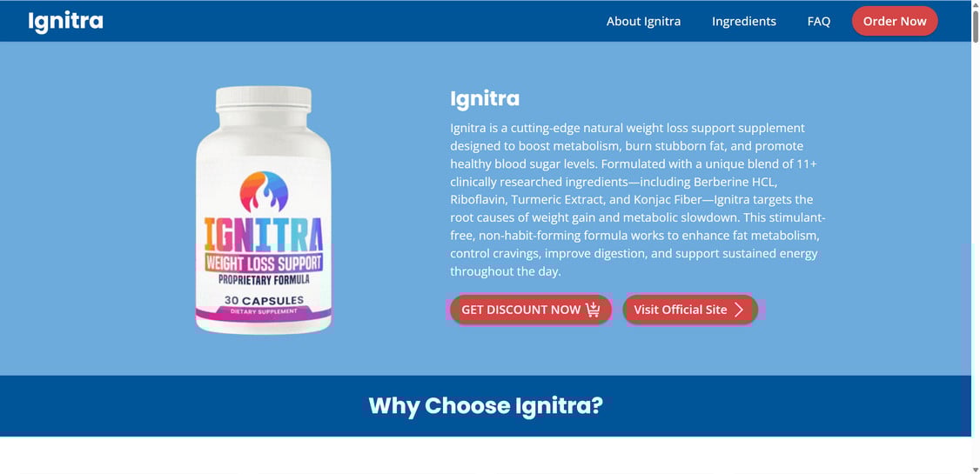
Task: Click the 30 CAPSULES text on the bottle
Action: coord(264,300)
